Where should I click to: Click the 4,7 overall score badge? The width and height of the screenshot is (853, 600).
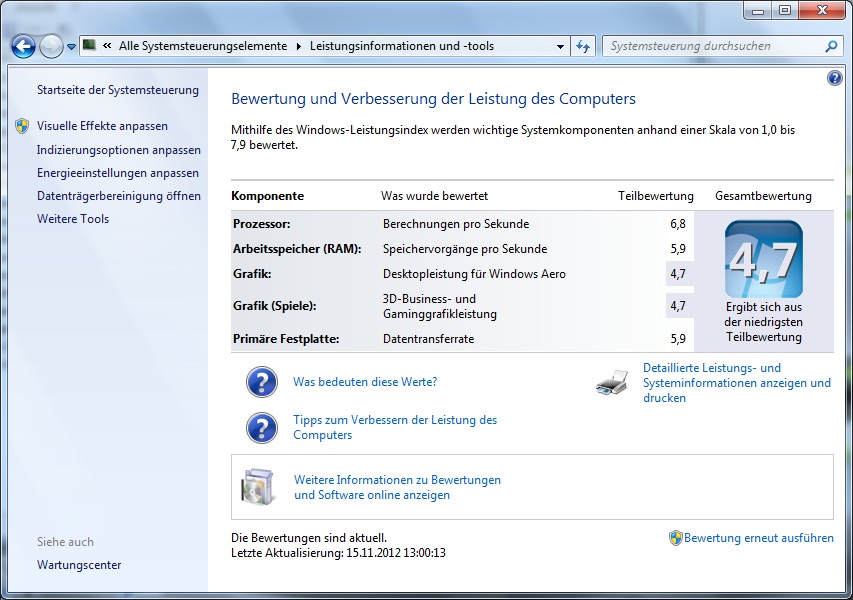764,259
